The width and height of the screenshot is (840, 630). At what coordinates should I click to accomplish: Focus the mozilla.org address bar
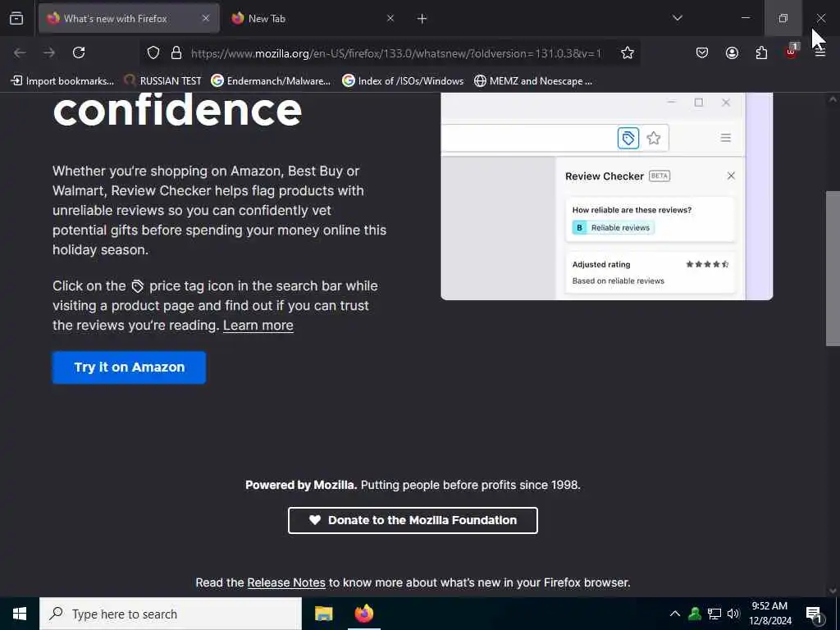click(x=396, y=53)
